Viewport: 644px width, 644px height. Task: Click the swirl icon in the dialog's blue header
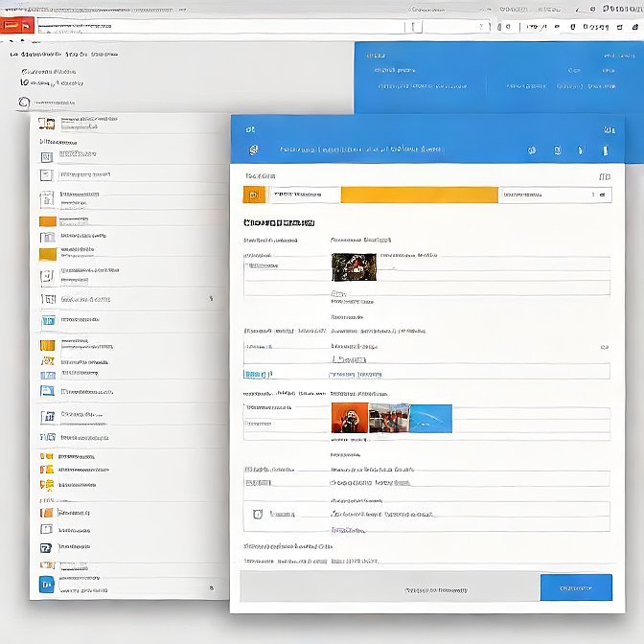(254, 149)
